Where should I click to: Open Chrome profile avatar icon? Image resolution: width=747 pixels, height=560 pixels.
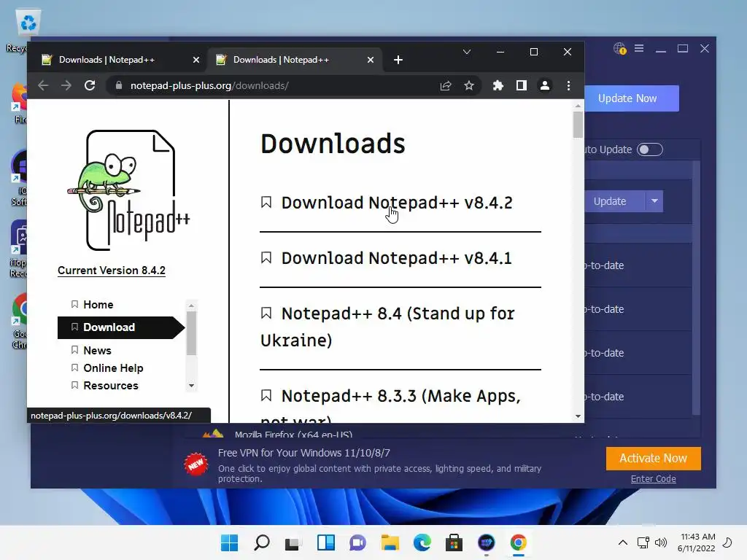click(x=544, y=86)
